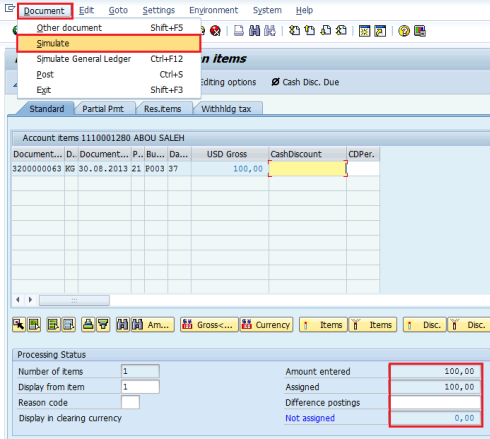Viewport: 490px width, 439px height.
Task: Choose 'Other document' from Document menu
Action: point(109,28)
